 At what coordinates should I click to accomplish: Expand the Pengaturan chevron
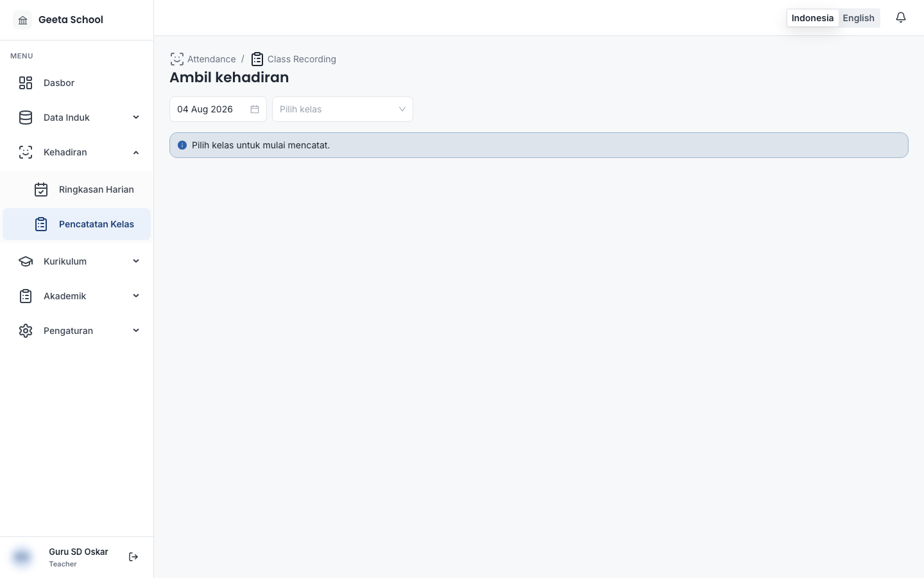[x=136, y=331]
